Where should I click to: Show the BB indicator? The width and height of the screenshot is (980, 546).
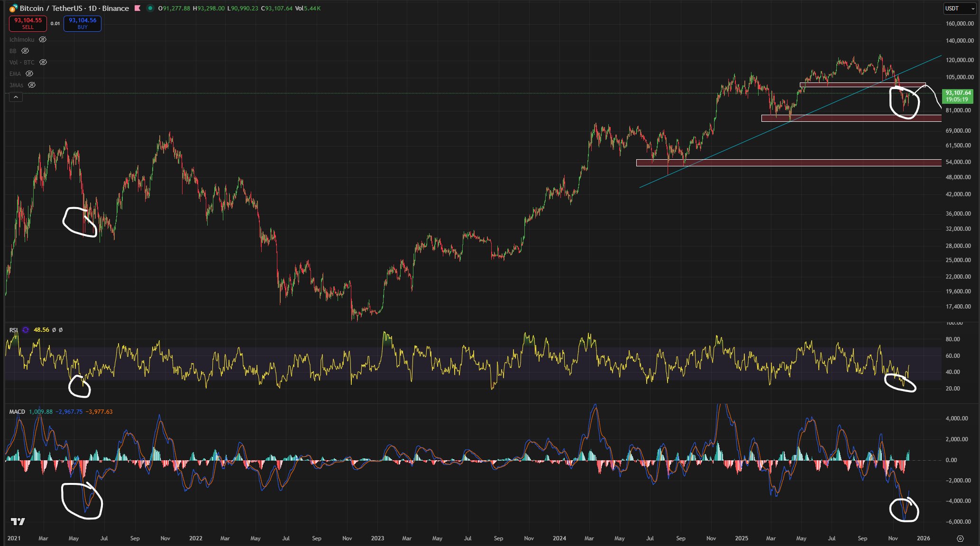click(25, 51)
